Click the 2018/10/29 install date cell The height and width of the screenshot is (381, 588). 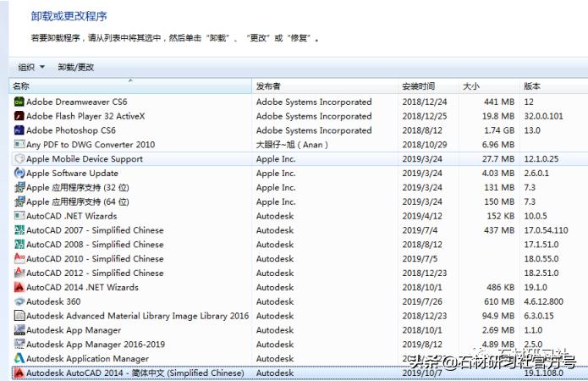point(425,145)
